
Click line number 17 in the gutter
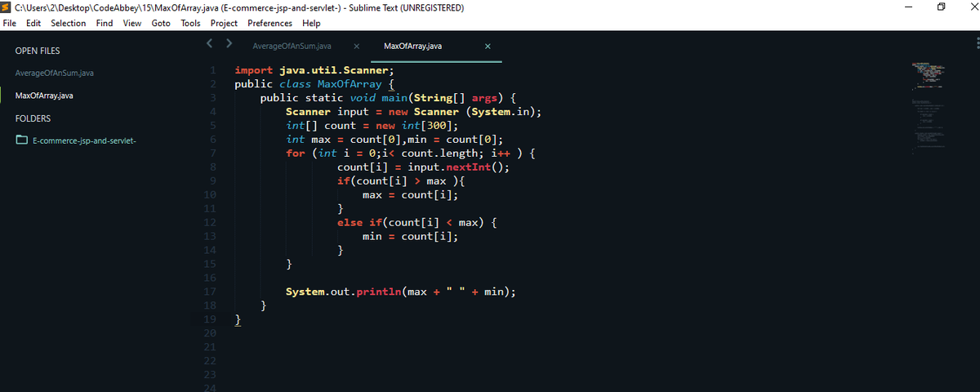[209, 292]
